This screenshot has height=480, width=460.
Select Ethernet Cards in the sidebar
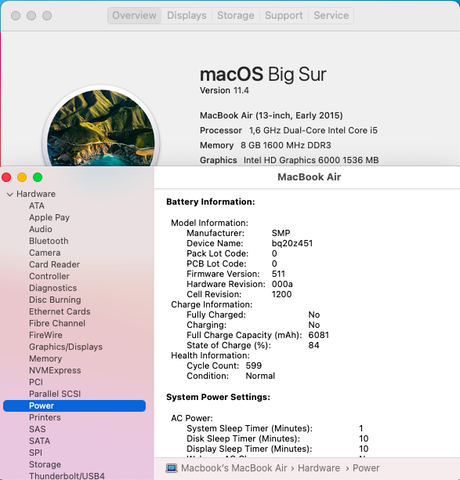tap(60, 312)
